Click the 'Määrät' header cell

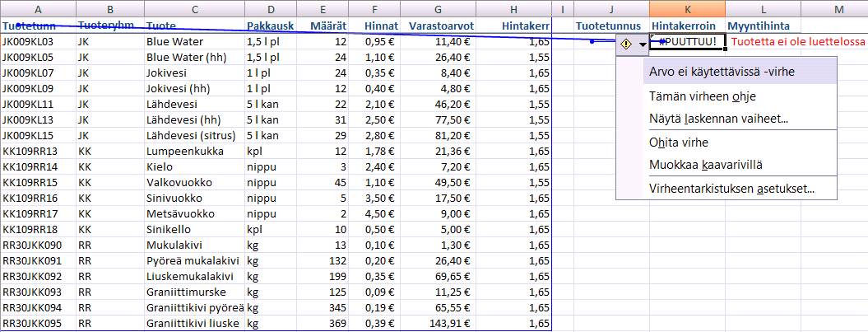click(323, 26)
